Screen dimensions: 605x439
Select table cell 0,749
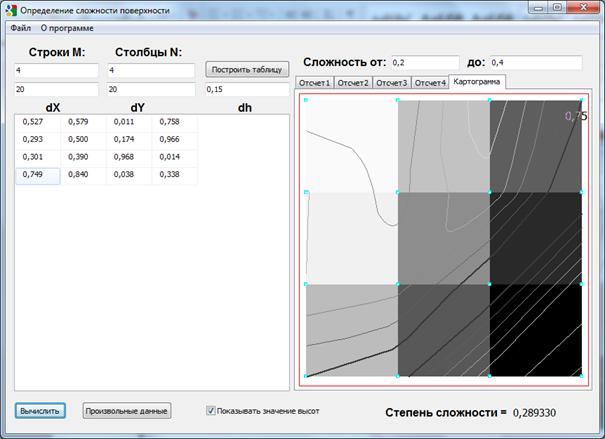tap(37, 176)
